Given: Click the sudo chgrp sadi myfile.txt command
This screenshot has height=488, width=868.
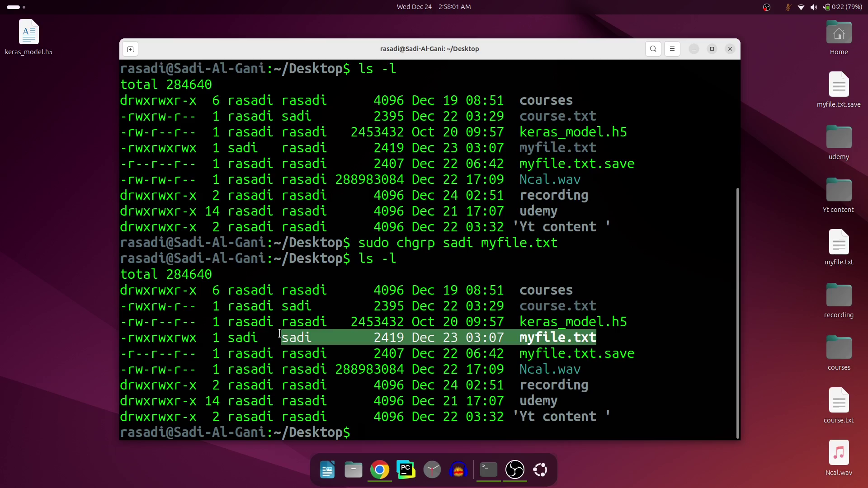Looking at the screenshot, I should click(458, 243).
